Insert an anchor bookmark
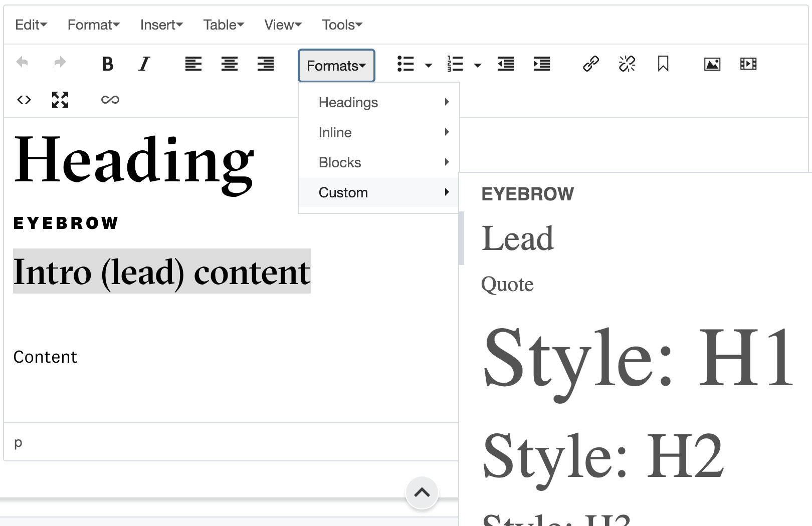Viewport: 812px width, 526px height. point(663,64)
